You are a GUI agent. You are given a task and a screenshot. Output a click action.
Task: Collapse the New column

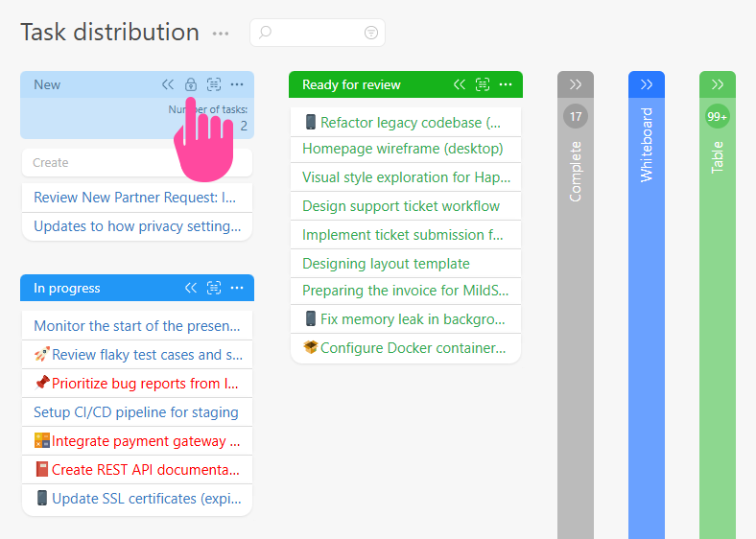click(x=168, y=84)
